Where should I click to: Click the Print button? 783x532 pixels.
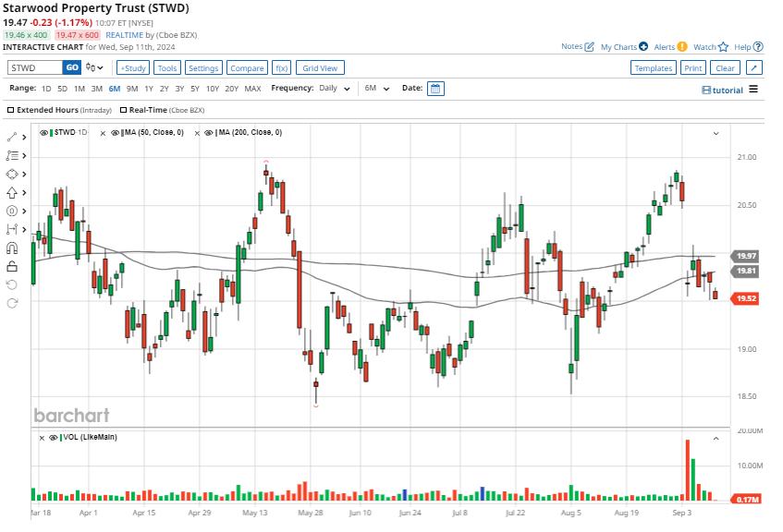pos(693,67)
